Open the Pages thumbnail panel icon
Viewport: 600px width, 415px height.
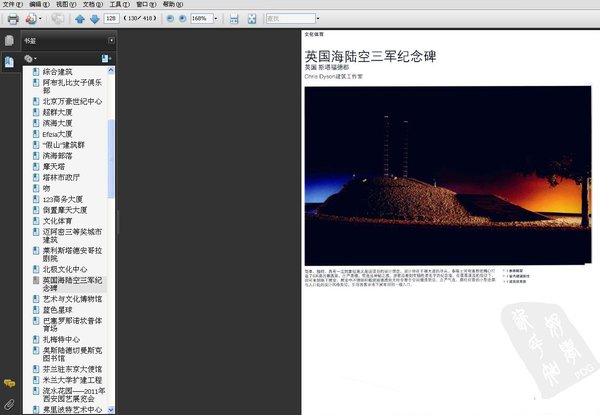[x=9, y=41]
